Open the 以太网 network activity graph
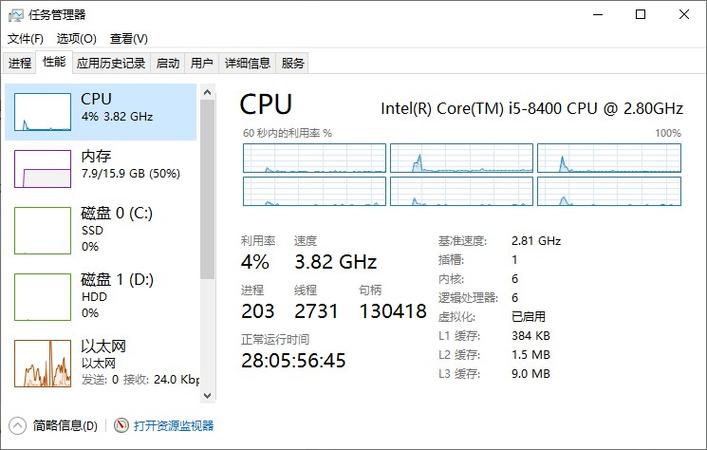This screenshot has height=450, width=707. click(42, 363)
